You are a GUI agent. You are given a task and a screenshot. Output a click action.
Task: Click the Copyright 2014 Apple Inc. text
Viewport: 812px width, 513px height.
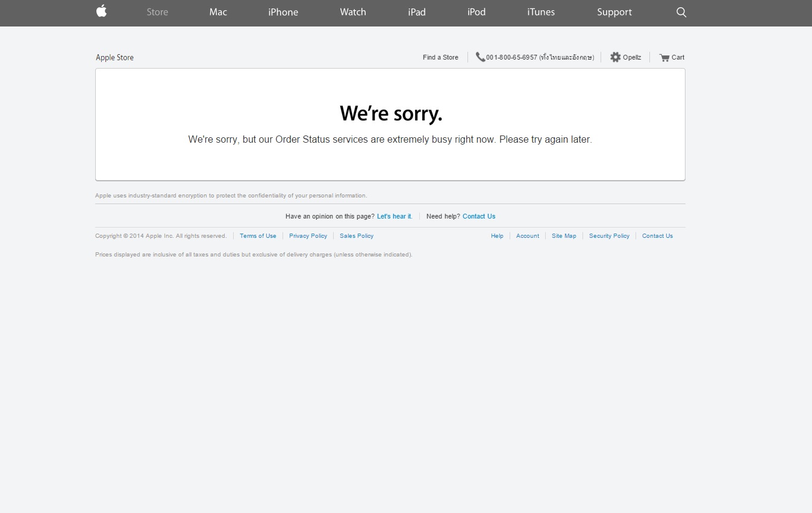[x=161, y=236]
